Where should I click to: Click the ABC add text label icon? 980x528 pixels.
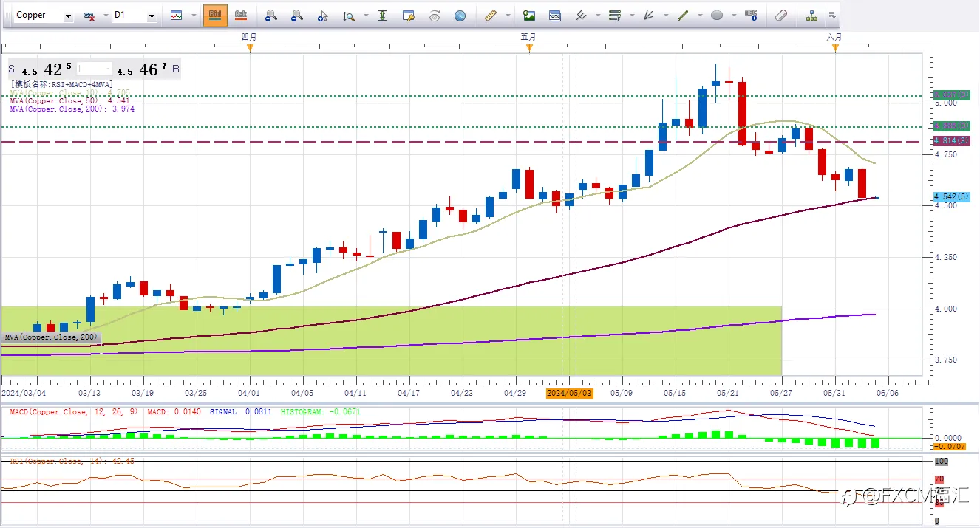[x=752, y=15]
